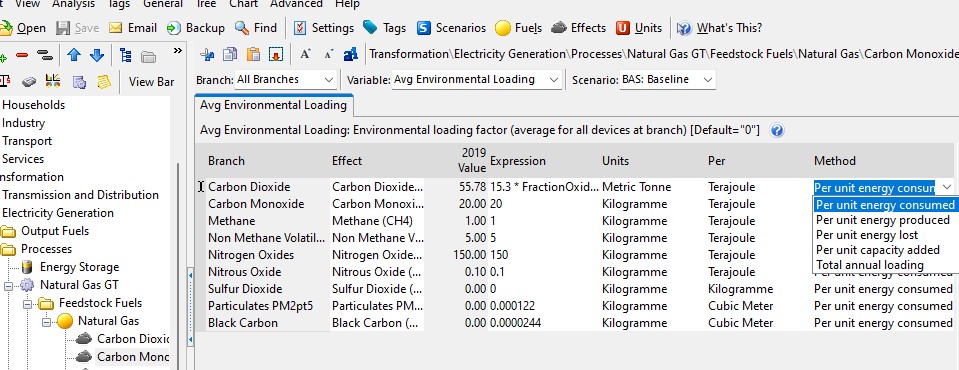Viewport: 959px width, 370px height.
Task: Open the Analysis menu
Action: click(73, 4)
